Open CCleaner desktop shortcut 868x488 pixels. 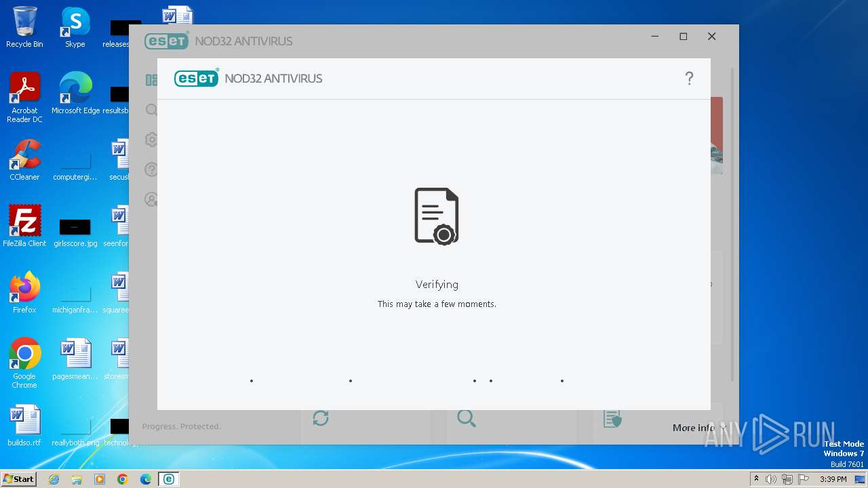click(x=24, y=160)
